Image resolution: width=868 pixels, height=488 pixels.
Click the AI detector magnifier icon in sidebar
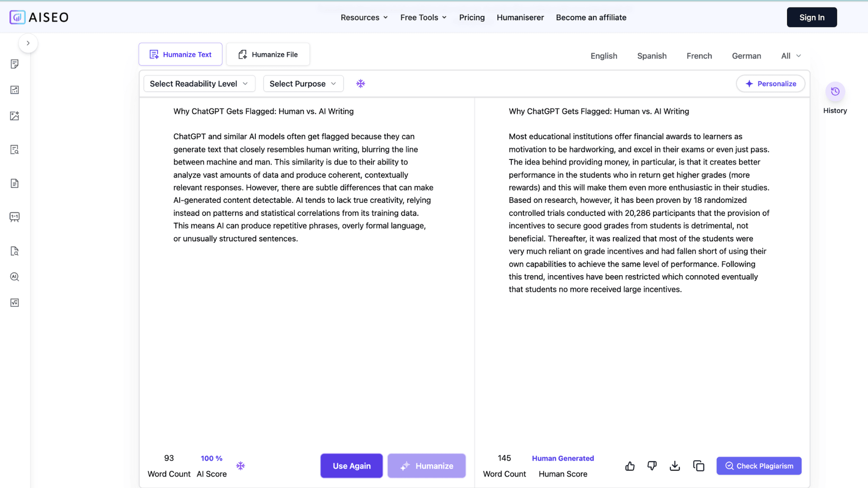click(14, 277)
